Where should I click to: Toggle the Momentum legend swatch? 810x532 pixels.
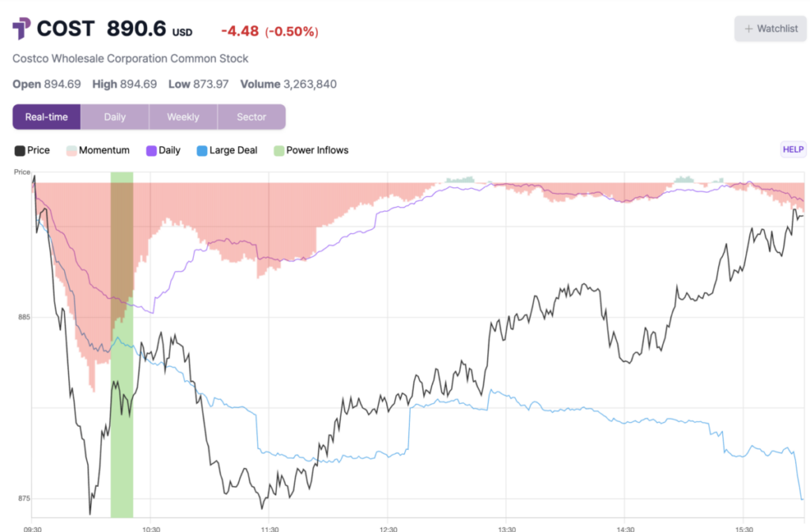tap(72, 150)
